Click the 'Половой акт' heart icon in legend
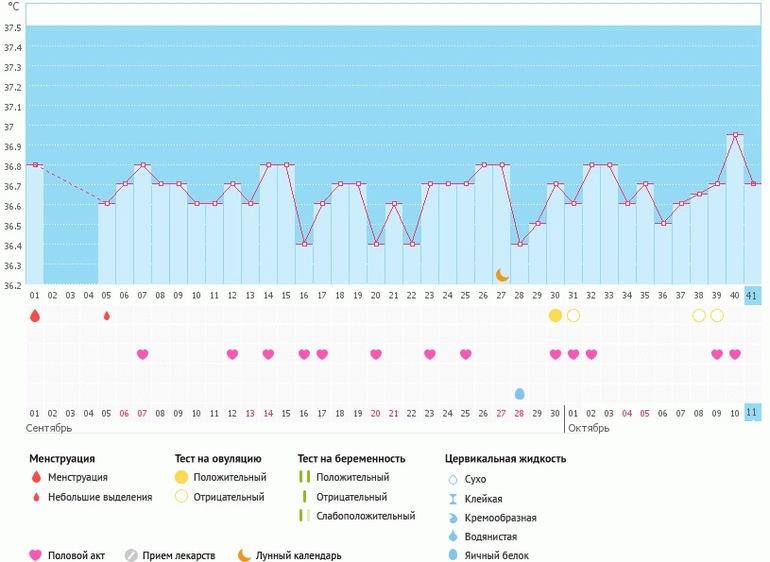The image size is (770, 562). click(x=36, y=555)
